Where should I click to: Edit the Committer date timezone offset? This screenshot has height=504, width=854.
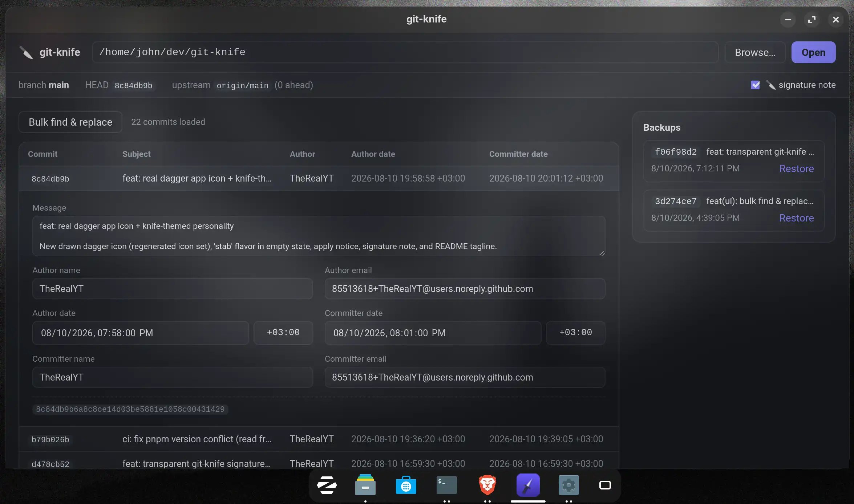coord(576,333)
